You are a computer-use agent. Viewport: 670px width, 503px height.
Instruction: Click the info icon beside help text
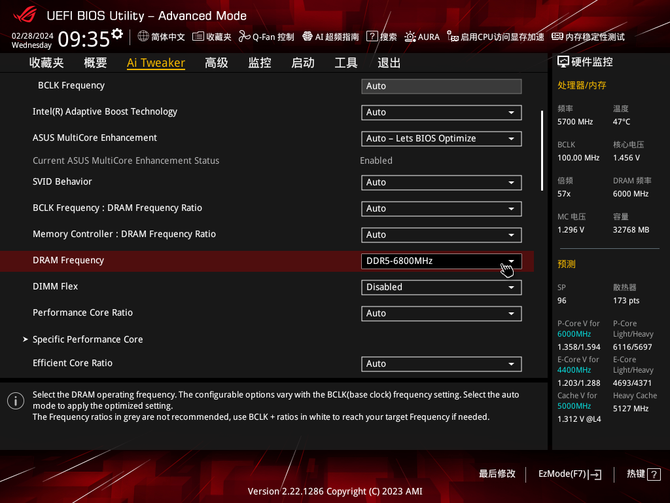click(16, 401)
